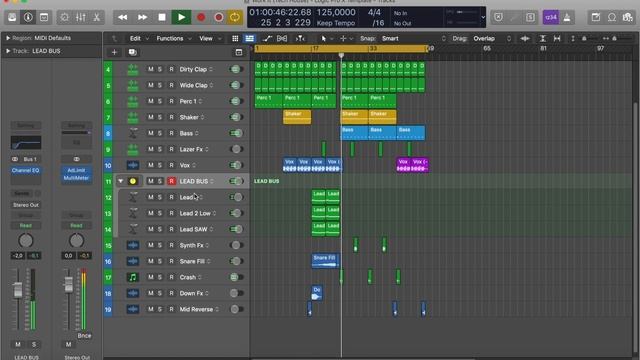Image resolution: width=640 pixels, height=360 pixels.
Task: Click the LEAD BUS yellow track icon
Action: coord(133,181)
